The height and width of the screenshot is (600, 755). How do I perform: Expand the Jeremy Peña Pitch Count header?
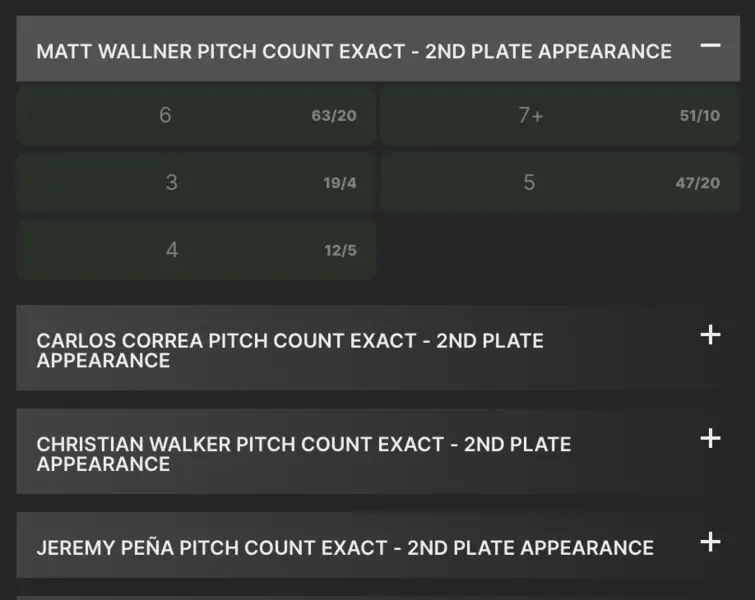[345, 548]
